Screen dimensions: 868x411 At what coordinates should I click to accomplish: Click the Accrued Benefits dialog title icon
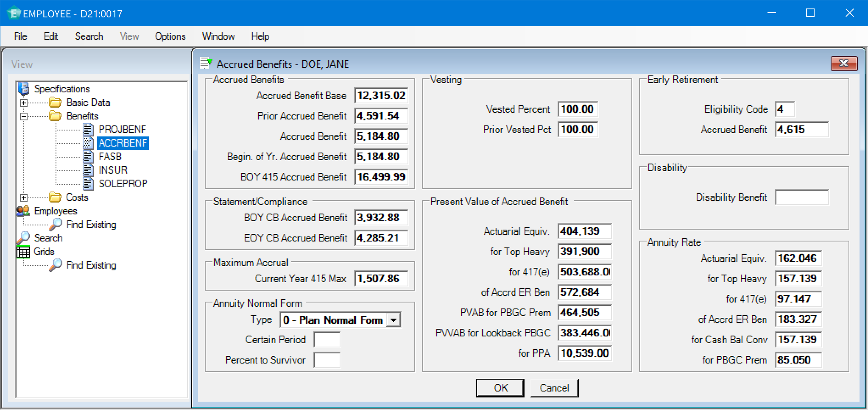coord(206,63)
